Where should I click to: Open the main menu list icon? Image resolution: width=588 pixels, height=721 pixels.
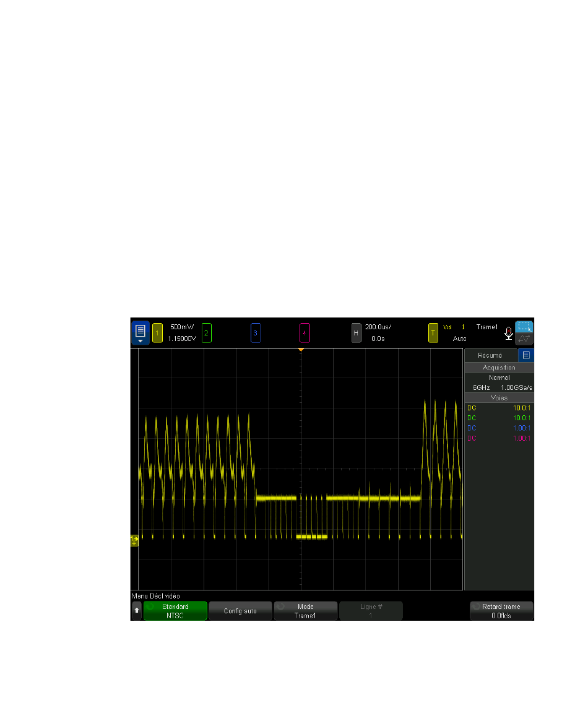(x=141, y=332)
